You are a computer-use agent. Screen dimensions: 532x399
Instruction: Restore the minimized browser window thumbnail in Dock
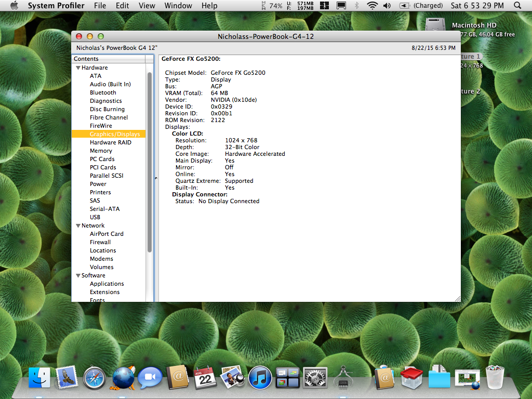pyautogui.click(x=467, y=379)
